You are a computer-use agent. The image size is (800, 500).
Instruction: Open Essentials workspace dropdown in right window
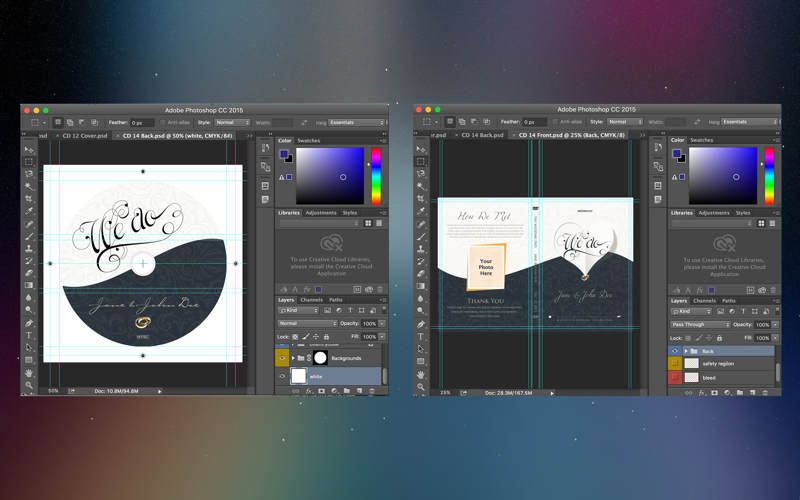[x=749, y=122]
